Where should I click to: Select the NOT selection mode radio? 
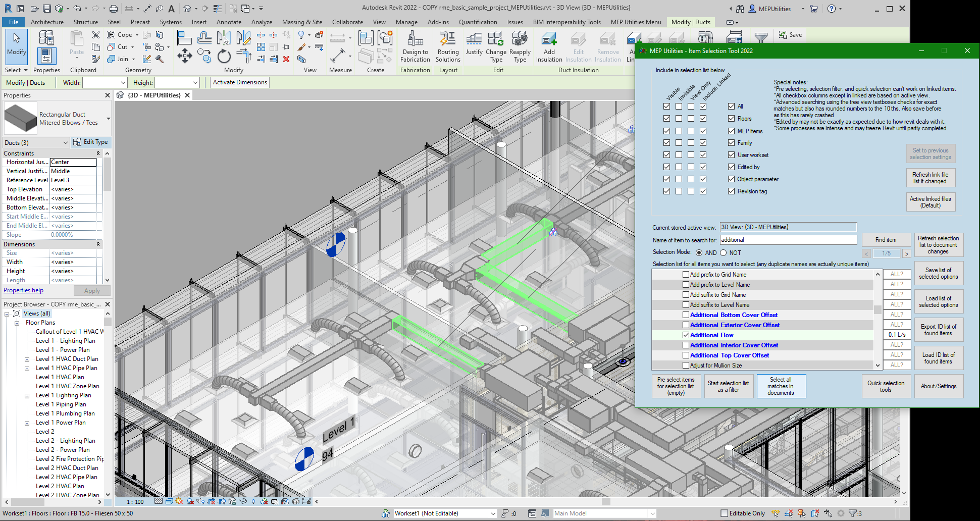point(723,253)
